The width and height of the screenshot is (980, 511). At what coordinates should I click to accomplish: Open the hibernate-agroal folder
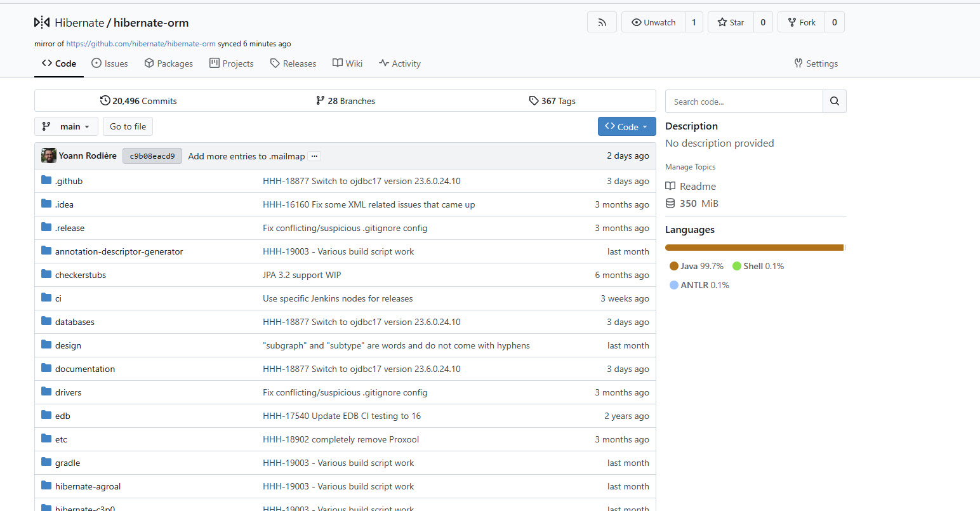[x=88, y=486]
